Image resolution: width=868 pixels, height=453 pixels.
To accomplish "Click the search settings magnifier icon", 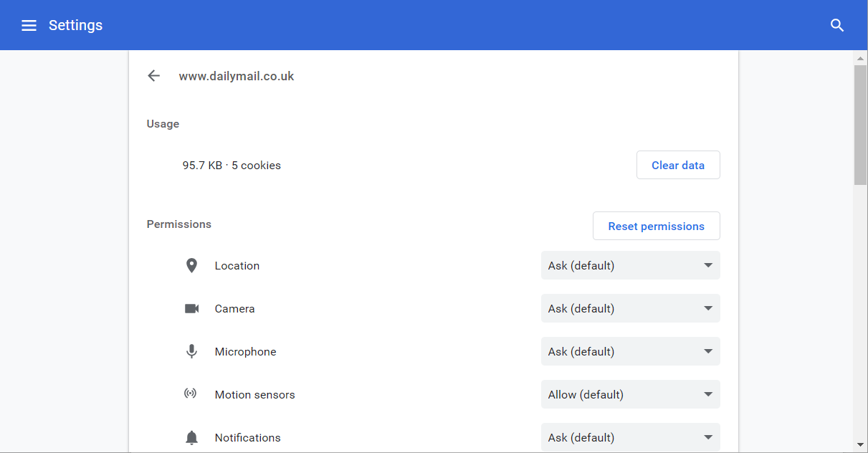I will [x=837, y=25].
